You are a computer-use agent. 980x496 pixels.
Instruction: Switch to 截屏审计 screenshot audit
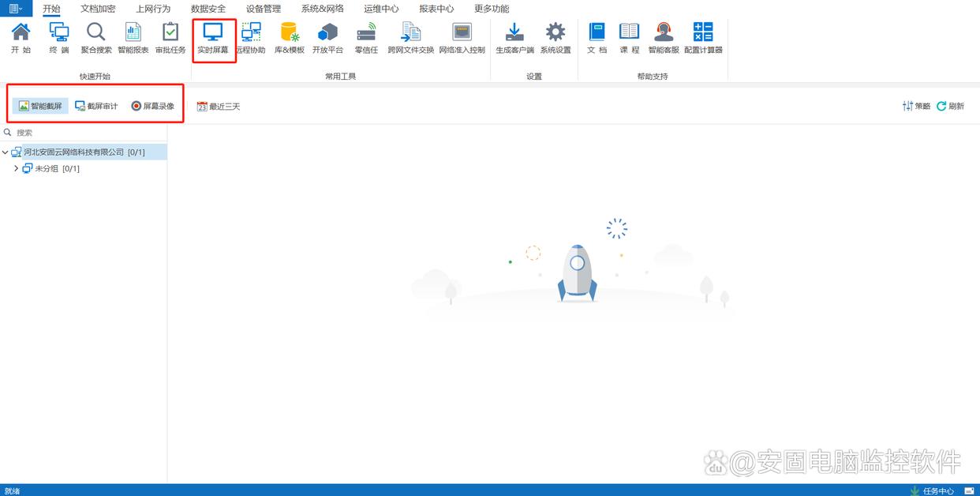point(96,106)
